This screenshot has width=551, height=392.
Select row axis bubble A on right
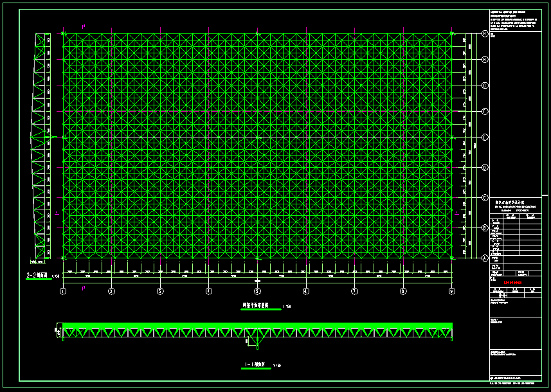coord(484,258)
